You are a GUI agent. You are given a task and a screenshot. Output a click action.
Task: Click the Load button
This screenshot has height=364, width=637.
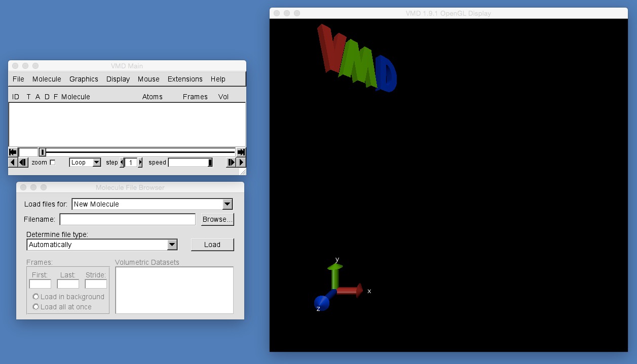tap(212, 245)
